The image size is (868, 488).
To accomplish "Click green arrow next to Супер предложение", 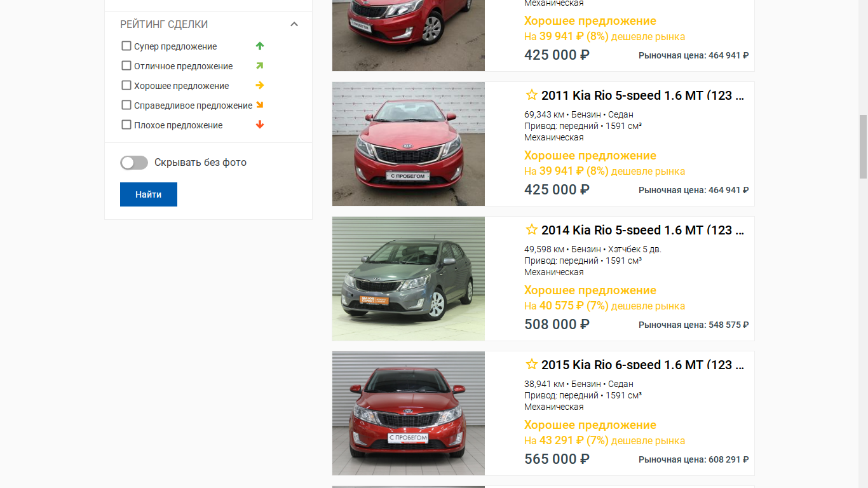I will tap(259, 46).
